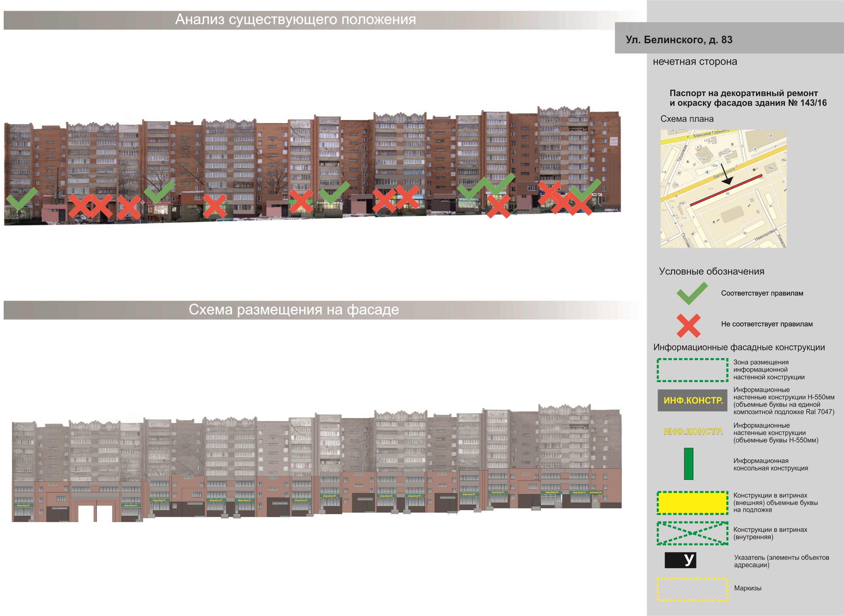Screen dimensions: 844x616
Task: Click building number 177а к1 on map
Action: (709, 141)
